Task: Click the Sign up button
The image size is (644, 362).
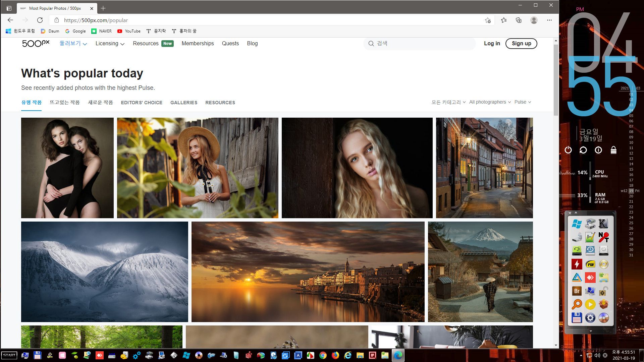Action: coord(521,44)
